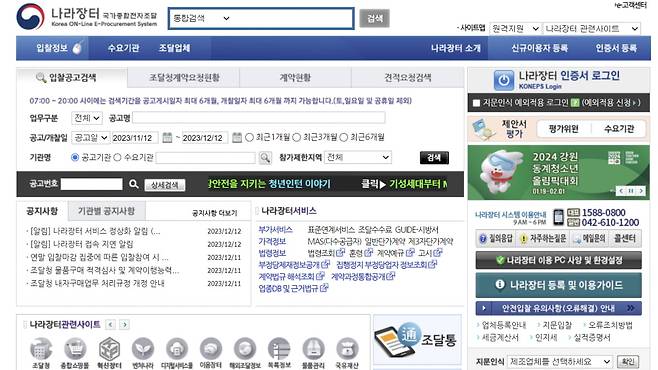The width and height of the screenshot is (658, 370).
Task: Open the 지문인식 제조업체 dropdown
Action: [x=560, y=361]
